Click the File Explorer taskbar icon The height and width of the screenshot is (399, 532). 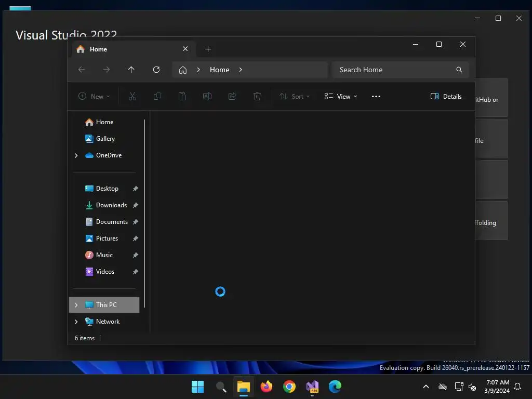point(244,387)
